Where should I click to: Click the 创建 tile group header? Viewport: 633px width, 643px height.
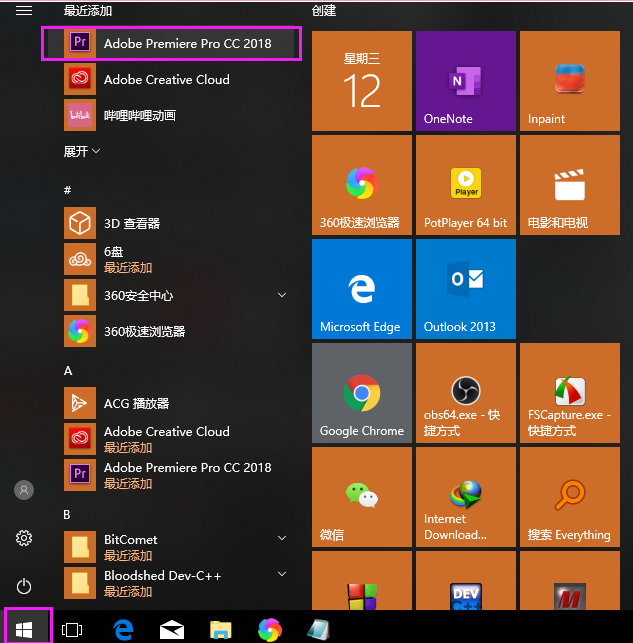pyautogui.click(x=324, y=11)
